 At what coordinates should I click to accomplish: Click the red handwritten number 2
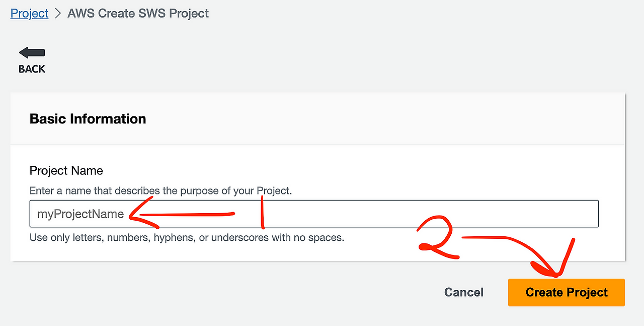pos(437,239)
